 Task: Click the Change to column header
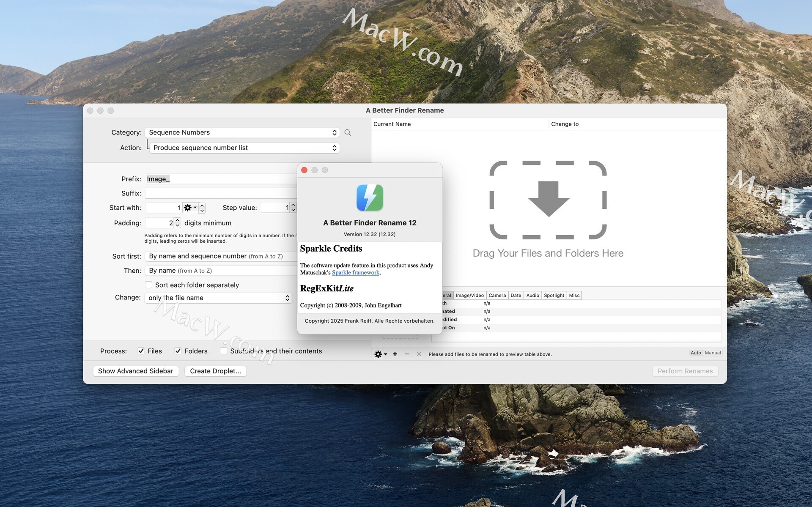(638, 124)
